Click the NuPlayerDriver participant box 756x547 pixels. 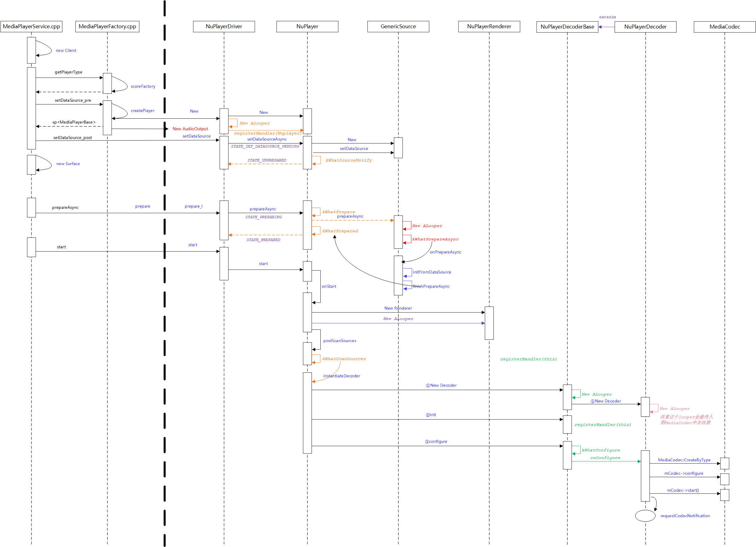pos(224,26)
